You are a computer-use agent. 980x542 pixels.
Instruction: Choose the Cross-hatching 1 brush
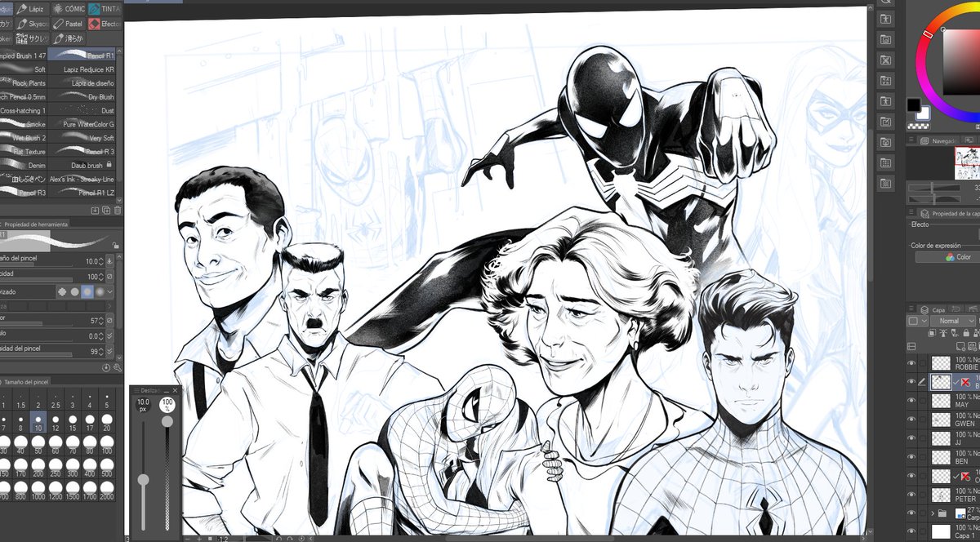pyautogui.click(x=23, y=110)
